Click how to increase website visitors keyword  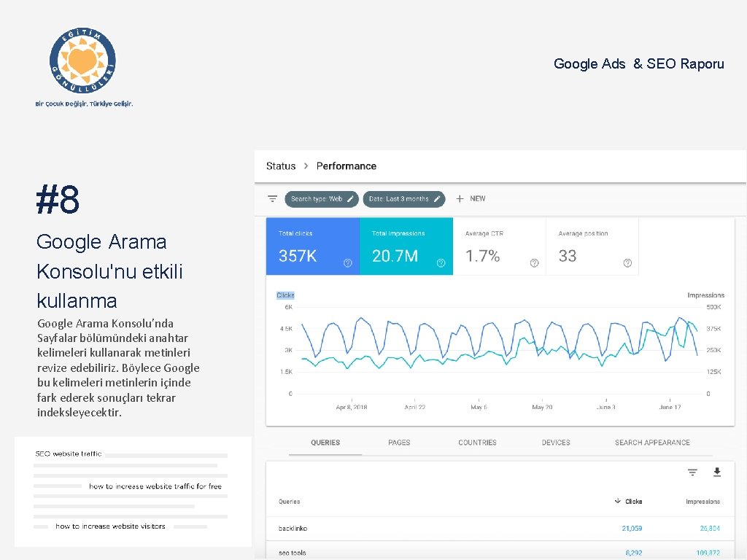pos(111,526)
